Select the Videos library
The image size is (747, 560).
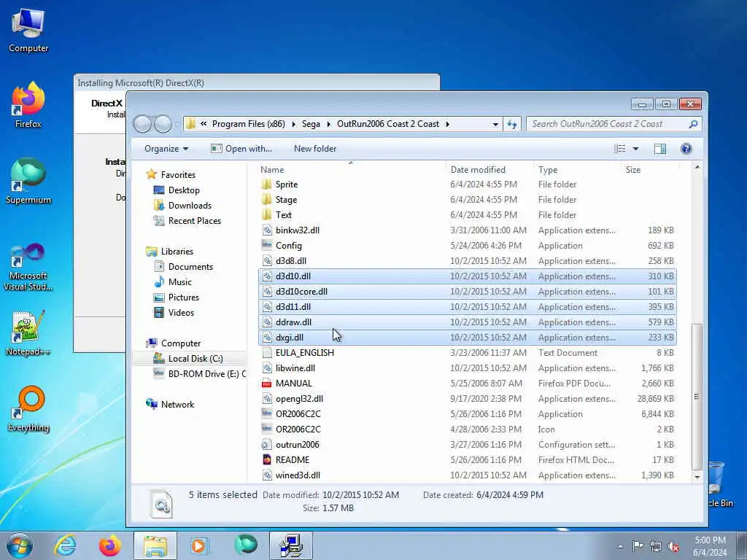181,312
